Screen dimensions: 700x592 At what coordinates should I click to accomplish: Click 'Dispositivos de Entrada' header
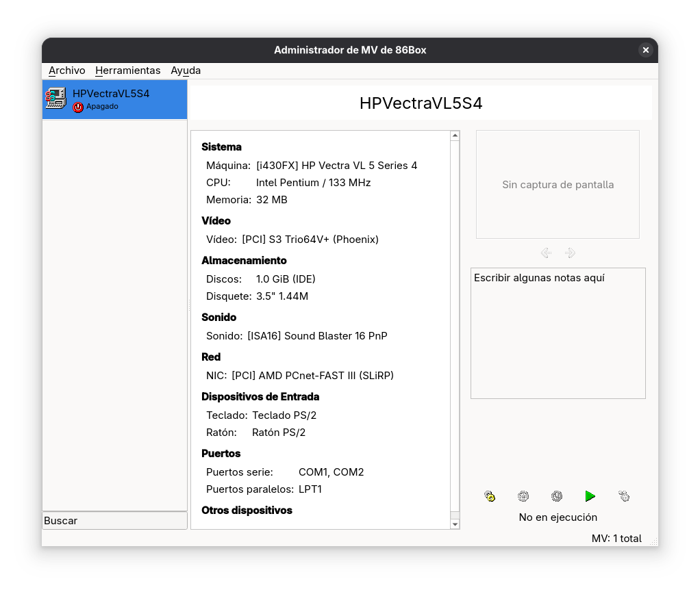pyautogui.click(x=260, y=396)
